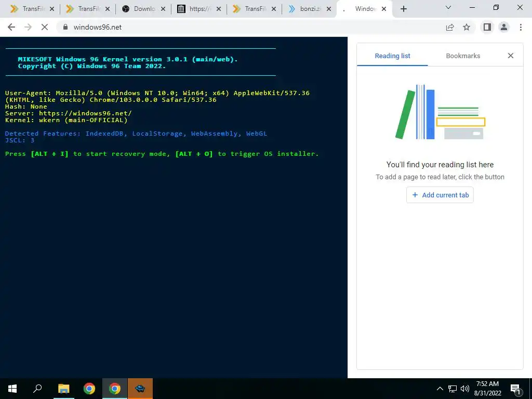Open the network status tray icon
The width and height of the screenshot is (532, 399).
453,389
